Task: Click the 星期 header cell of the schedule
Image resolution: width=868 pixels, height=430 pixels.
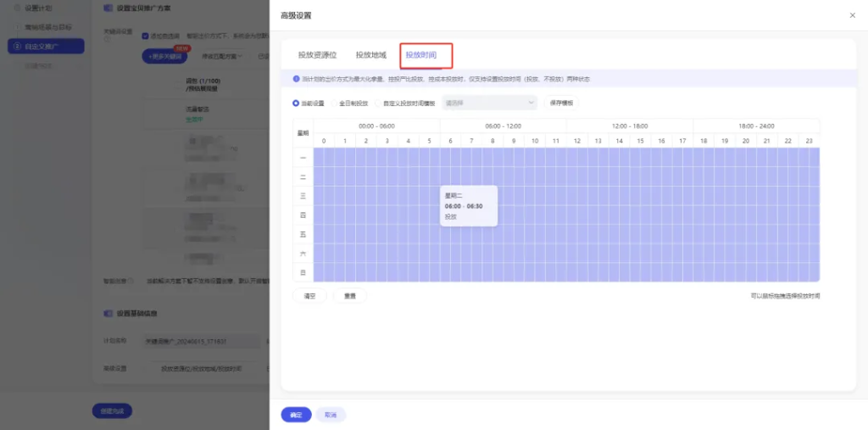Action: pos(303,133)
